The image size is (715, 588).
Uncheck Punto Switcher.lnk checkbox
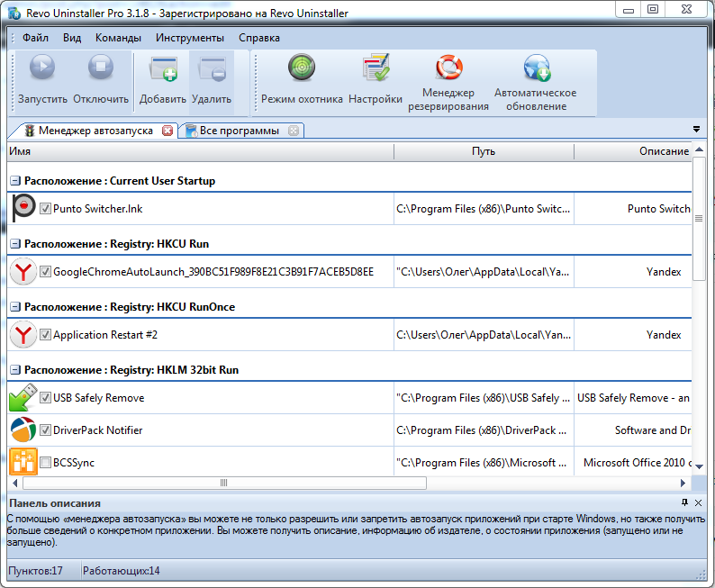[45, 209]
